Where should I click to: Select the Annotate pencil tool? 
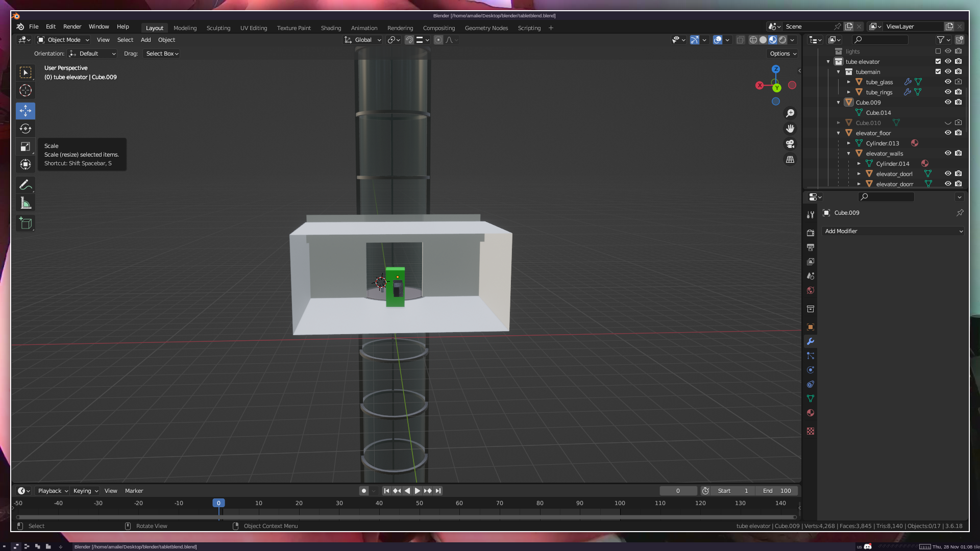coord(26,185)
